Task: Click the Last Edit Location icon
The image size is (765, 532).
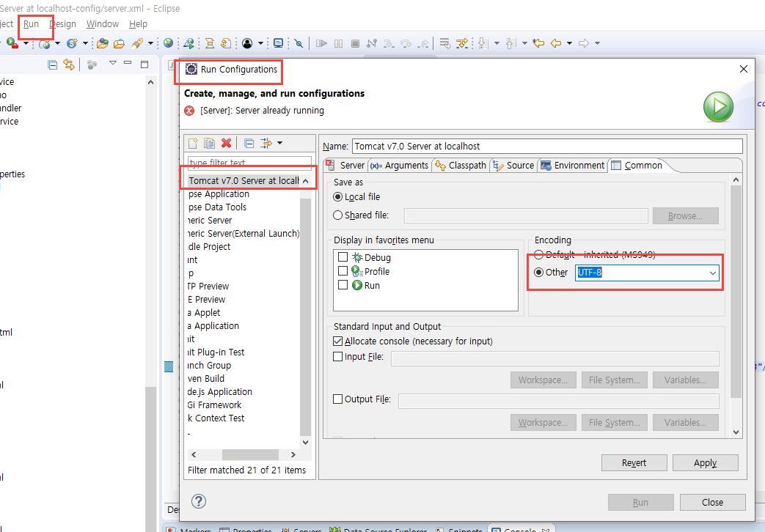Action: point(538,43)
